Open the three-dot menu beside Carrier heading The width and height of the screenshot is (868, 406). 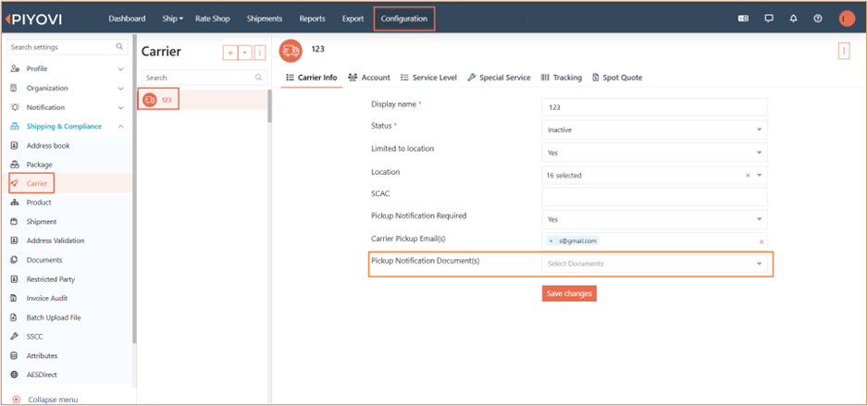(x=260, y=53)
